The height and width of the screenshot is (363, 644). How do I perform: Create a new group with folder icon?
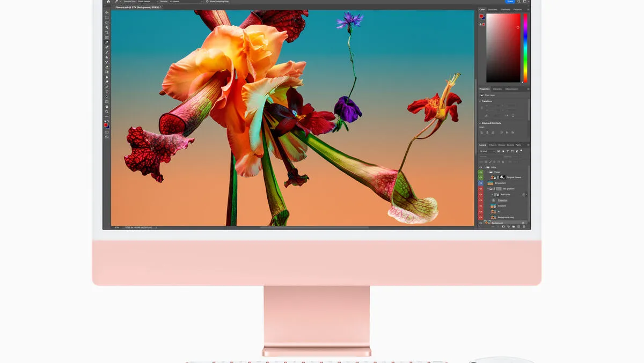(514, 227)
